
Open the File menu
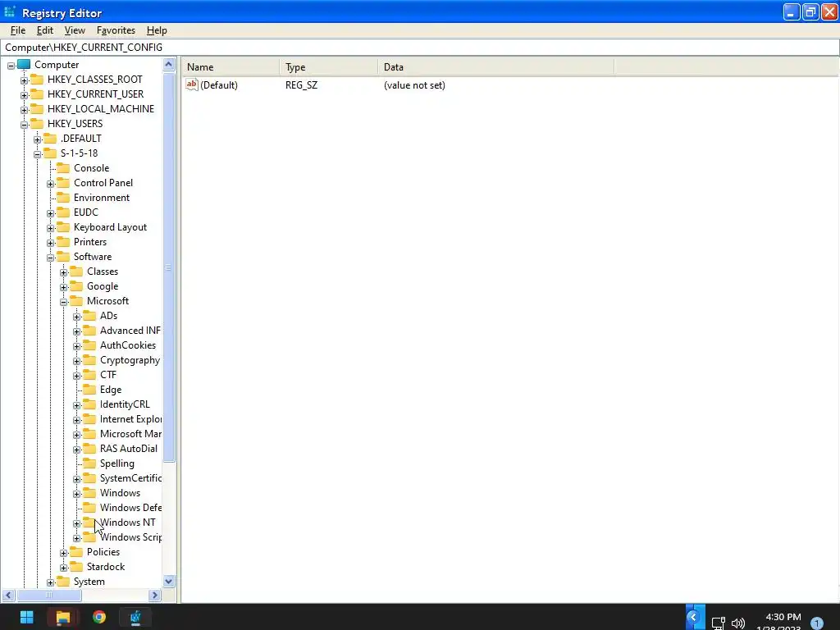(18, 30)
